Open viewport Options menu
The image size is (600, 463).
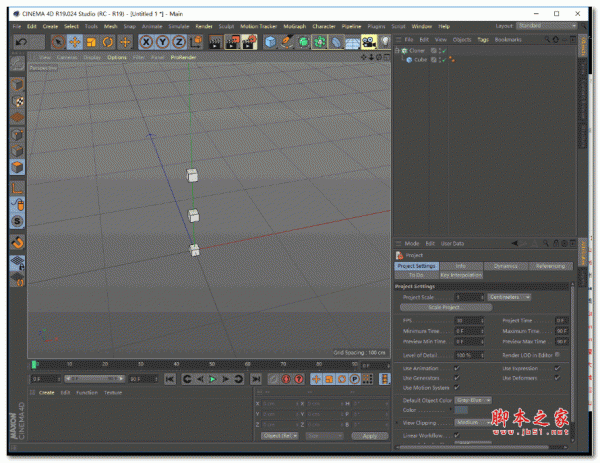[117, 57]
